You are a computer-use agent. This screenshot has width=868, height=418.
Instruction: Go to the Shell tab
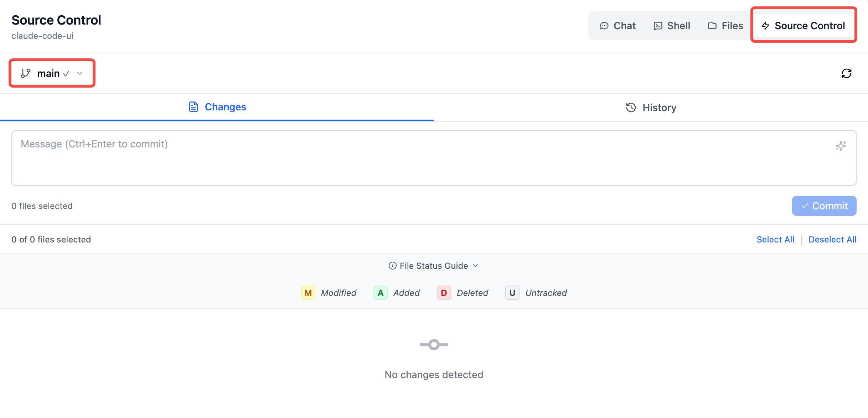click(672, 26)
